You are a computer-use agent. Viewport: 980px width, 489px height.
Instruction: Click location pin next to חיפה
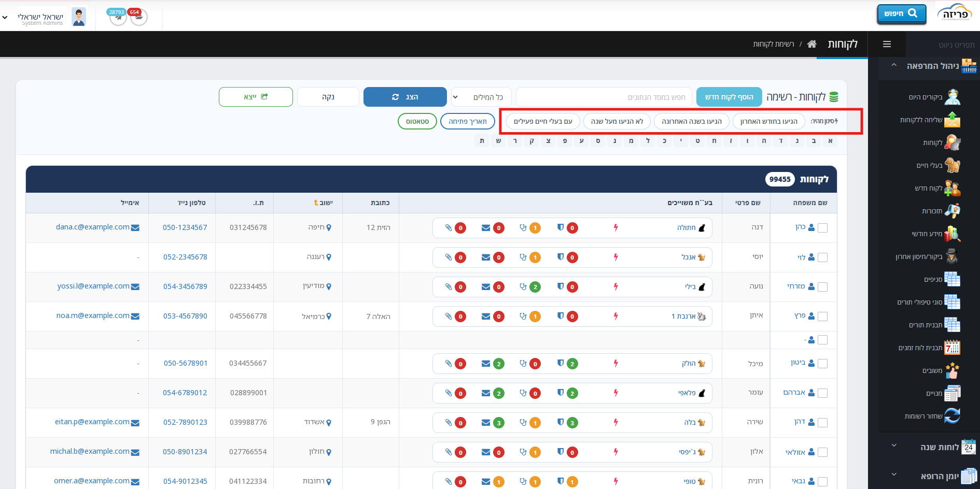coord(329,227)
